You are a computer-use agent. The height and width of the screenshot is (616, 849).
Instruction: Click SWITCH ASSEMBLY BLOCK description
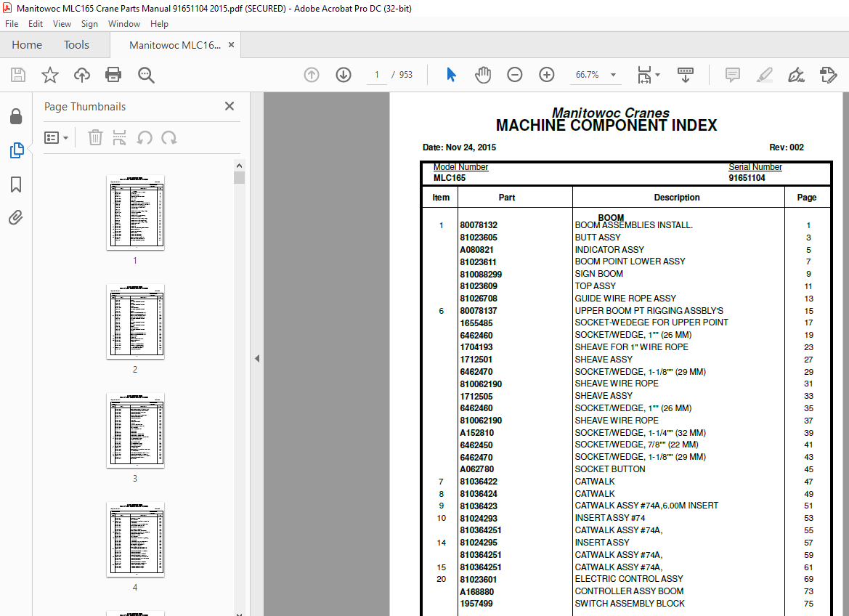[630, 604]
